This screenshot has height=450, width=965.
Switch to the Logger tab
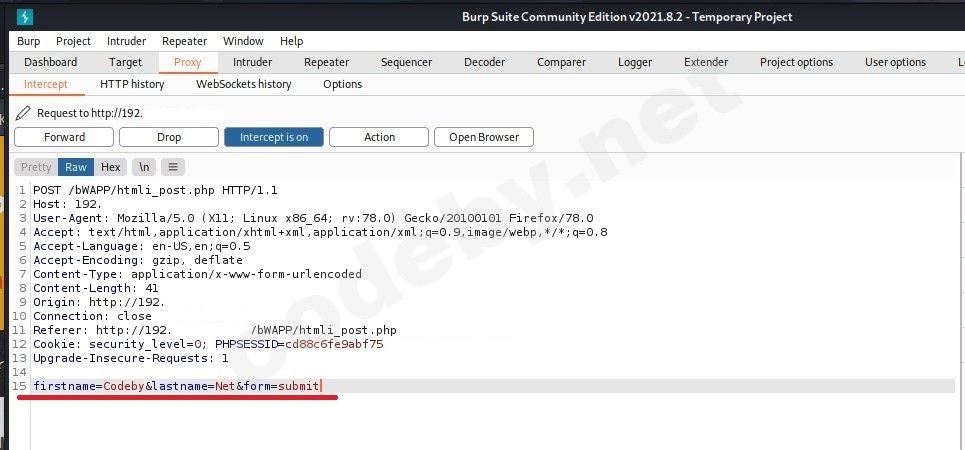(635, 62)
